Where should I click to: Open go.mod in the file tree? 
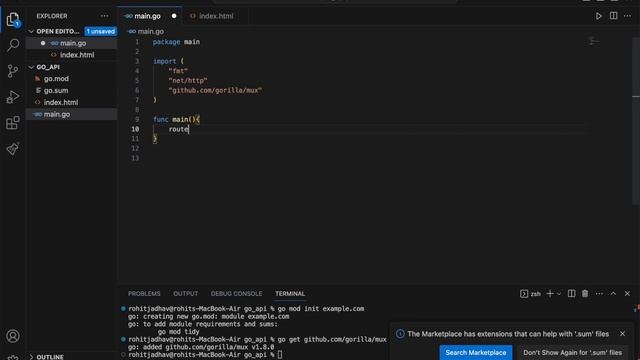point(72,78)
